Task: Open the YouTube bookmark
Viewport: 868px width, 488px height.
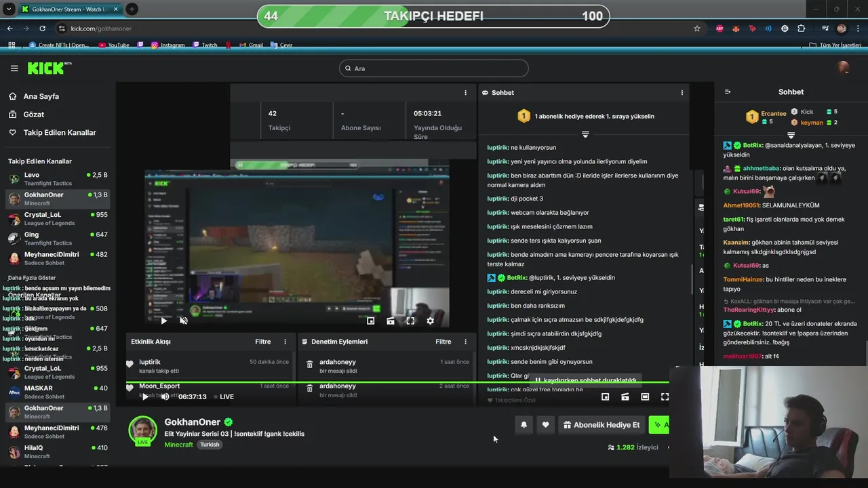Action: (113, 45)
